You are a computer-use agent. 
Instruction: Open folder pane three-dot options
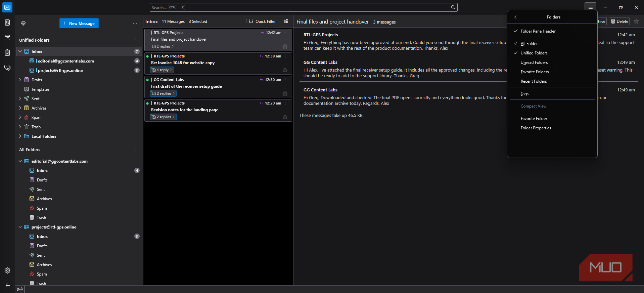tap(135, 23)
